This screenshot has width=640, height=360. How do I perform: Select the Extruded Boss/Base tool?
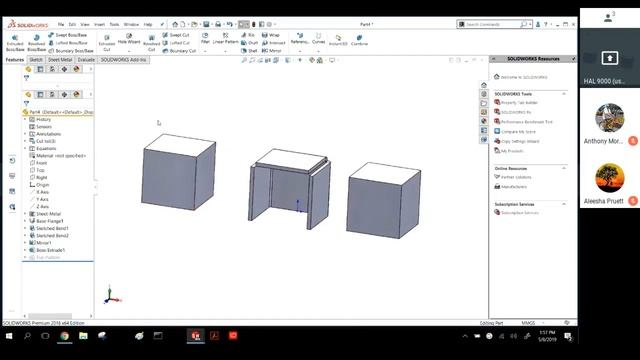(x=15, y=43)
